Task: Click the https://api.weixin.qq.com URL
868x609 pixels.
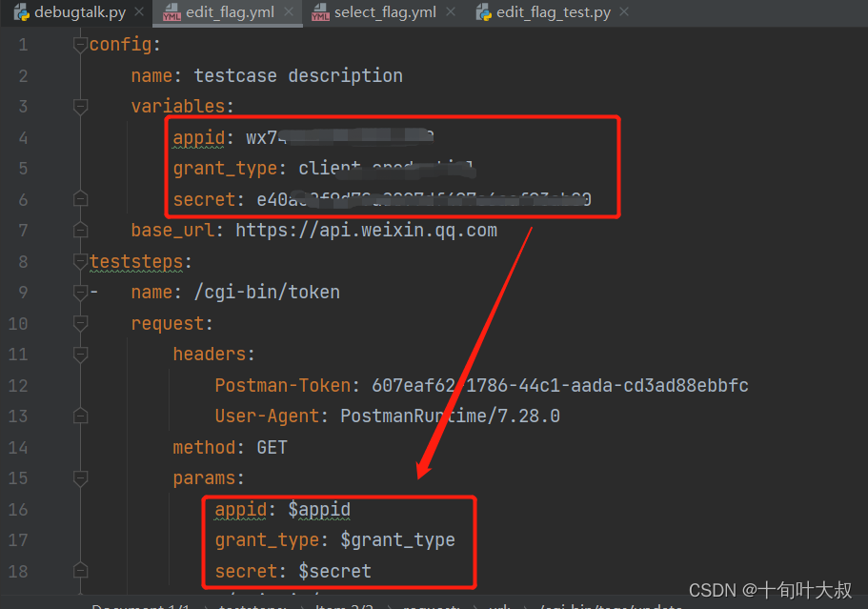Action: click(367, 231)
